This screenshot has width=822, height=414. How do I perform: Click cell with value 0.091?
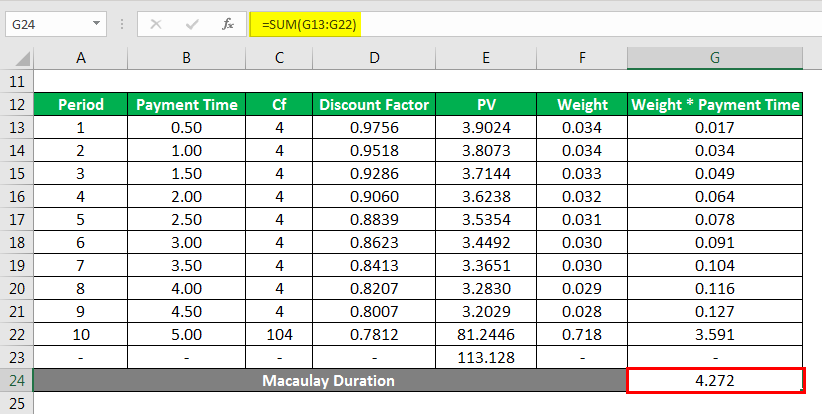(715, 243)
